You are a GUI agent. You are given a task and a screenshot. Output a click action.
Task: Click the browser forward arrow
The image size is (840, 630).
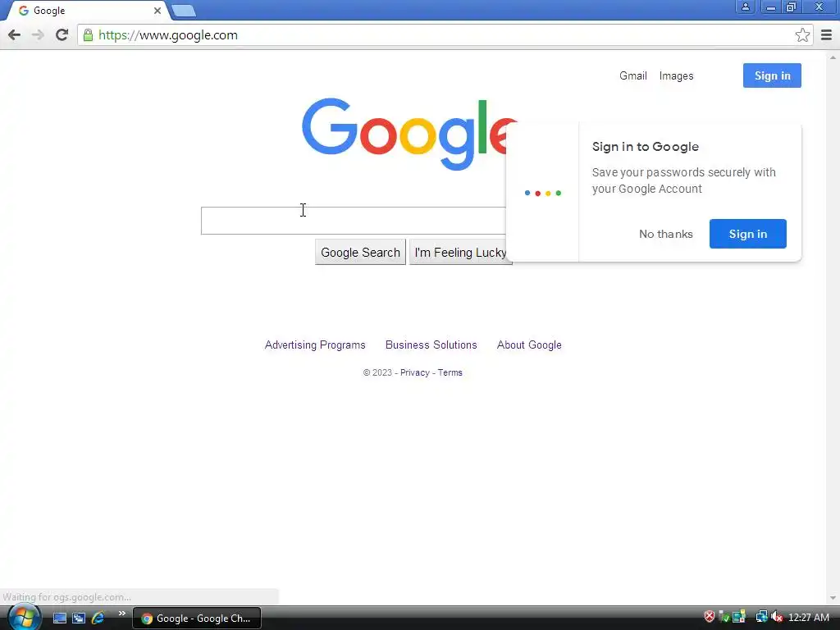click(38, 35)
